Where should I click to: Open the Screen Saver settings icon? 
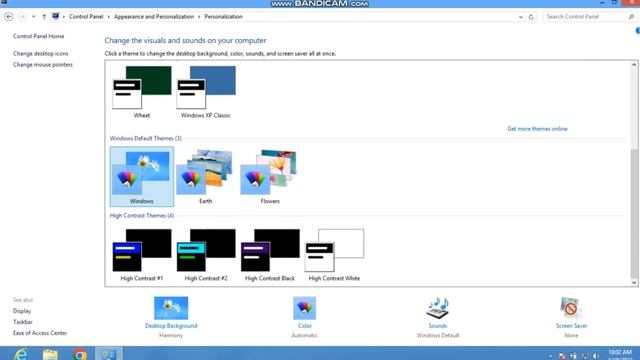571,308
